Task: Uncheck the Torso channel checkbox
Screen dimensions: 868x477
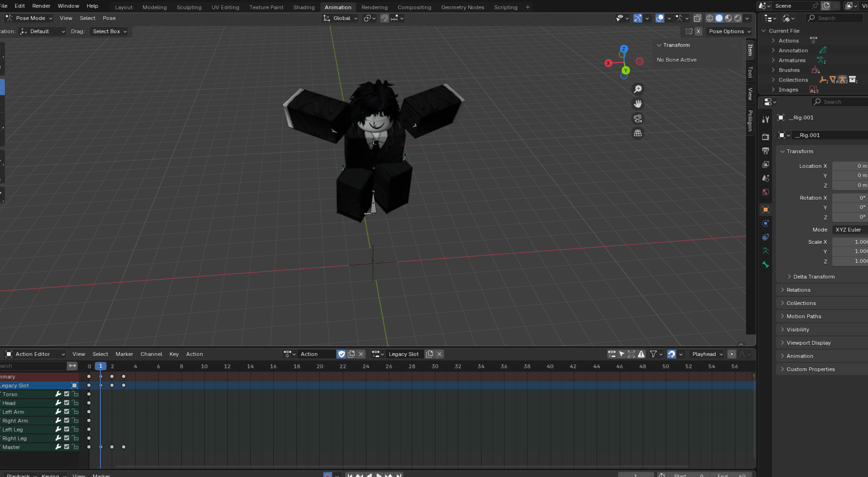Action: point(67,394)
